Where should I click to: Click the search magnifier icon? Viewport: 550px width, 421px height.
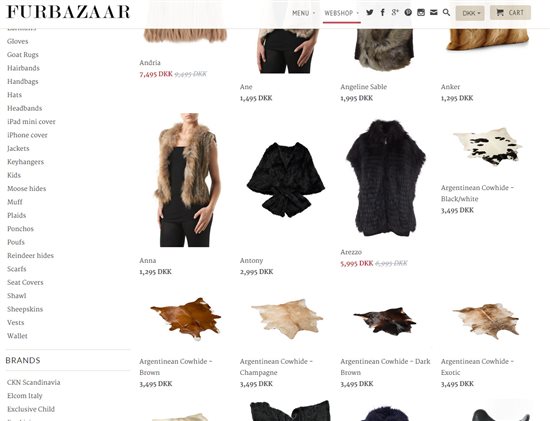pyautogui.click(x=446, y=13)
